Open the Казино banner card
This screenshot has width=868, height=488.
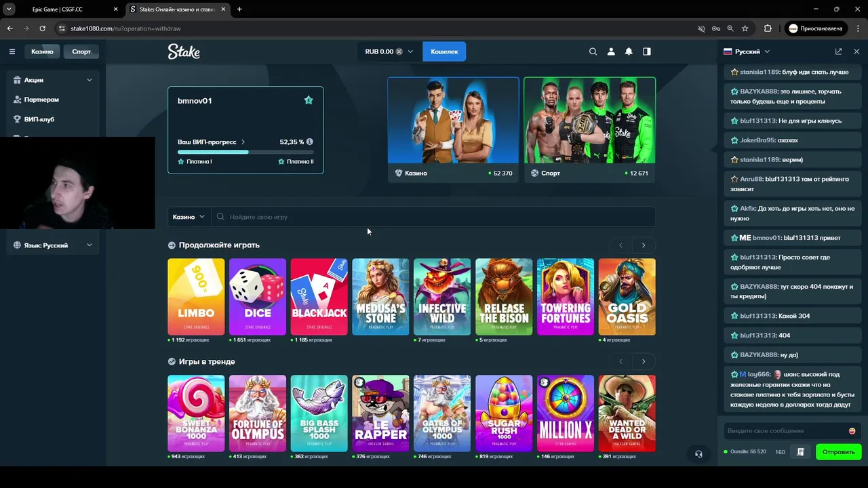[453, 130]
